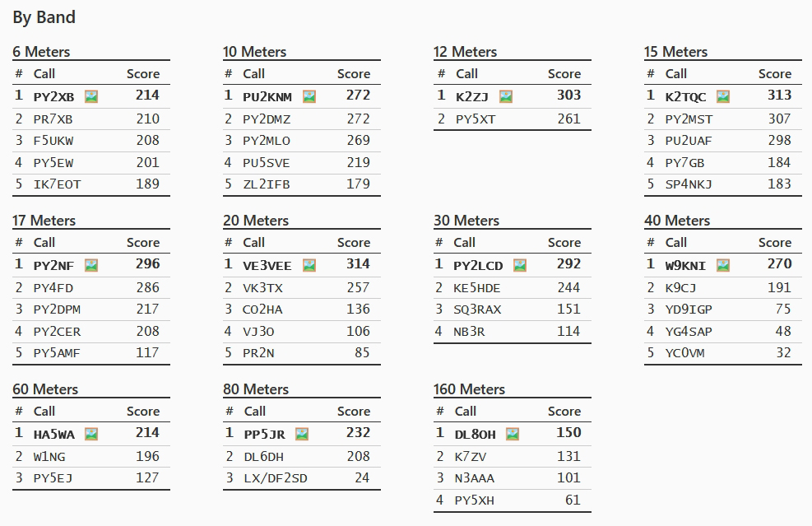Open the picture icon next to K2TQC
This screenshot has width=812, height=526.
(723, 96)
